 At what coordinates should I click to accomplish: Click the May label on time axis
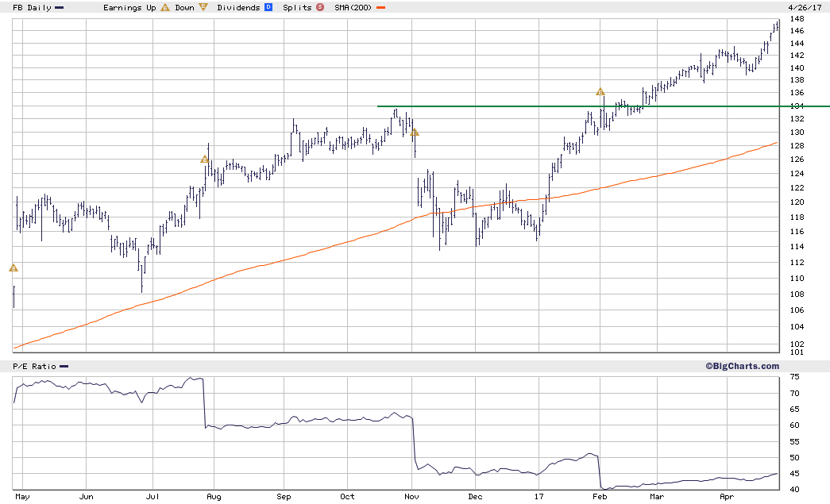point(22,497)
